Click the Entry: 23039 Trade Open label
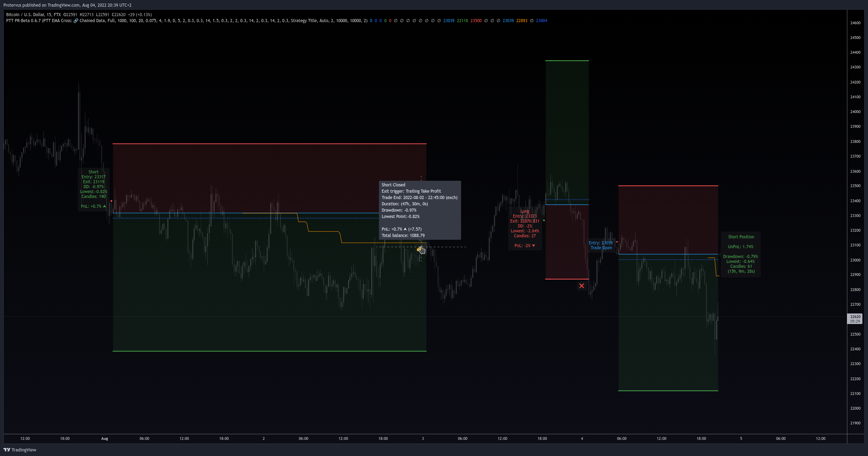The image size is (868, 456). pyautogui.click(x=601, y=245)
